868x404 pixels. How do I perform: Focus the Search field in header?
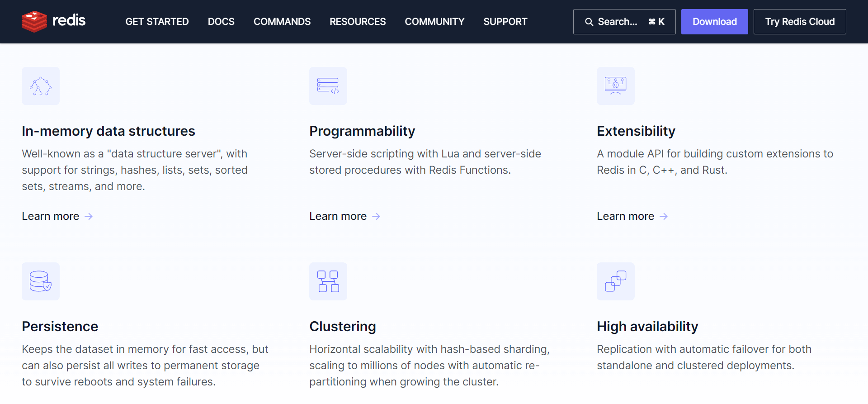(x=624, y=22)
